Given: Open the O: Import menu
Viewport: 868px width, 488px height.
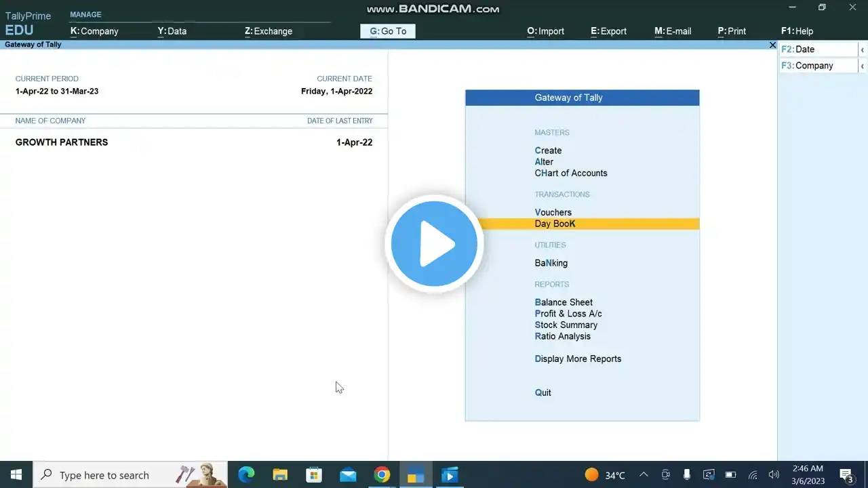Looking at the screenshot, I should tap(545, 31).
